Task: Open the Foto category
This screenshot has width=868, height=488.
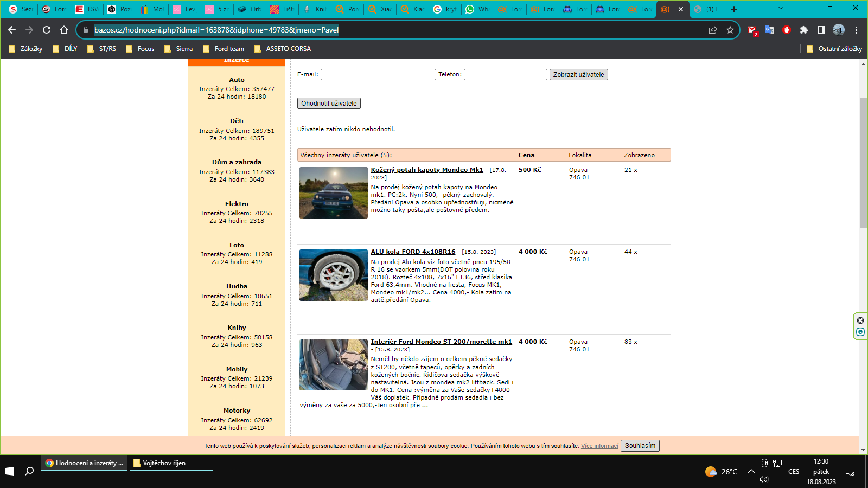Action: coord(237,245)
